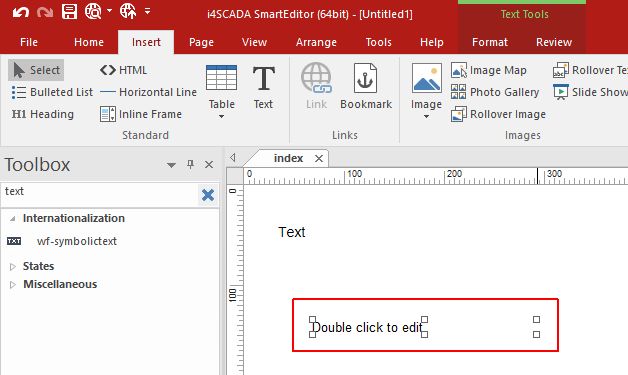Insert a Rollover Text object
Screen dimensions: 628x375
click(590, 70)
